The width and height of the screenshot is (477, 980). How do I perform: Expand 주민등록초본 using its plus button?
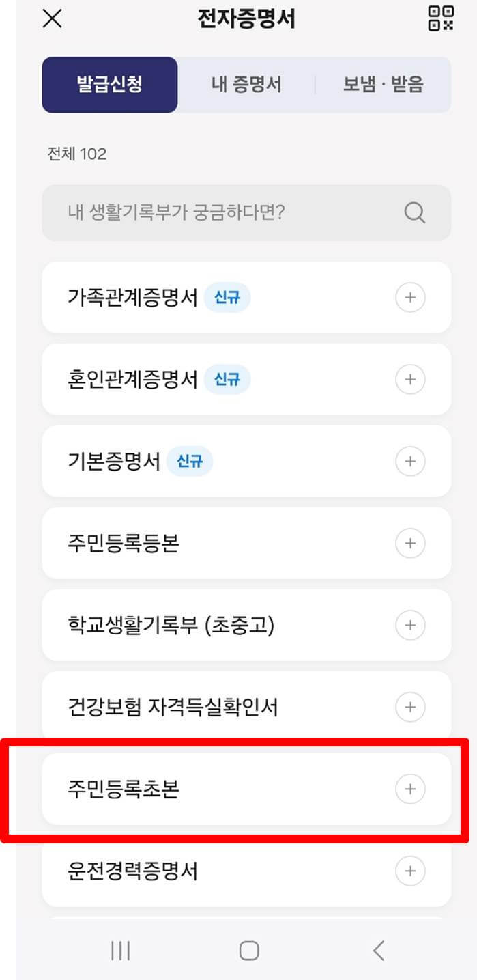pyautogui.click(x=410, y=789)
